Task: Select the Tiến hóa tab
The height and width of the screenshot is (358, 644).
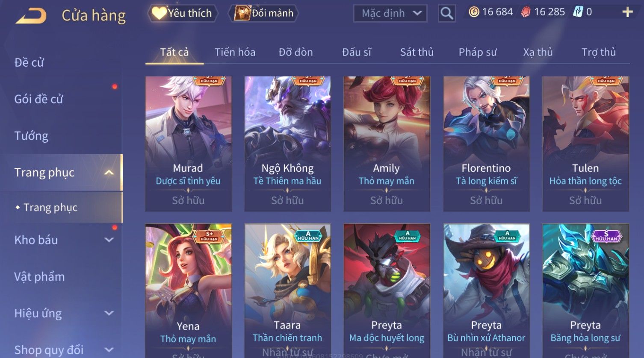Action: click(x=235, y=52)
